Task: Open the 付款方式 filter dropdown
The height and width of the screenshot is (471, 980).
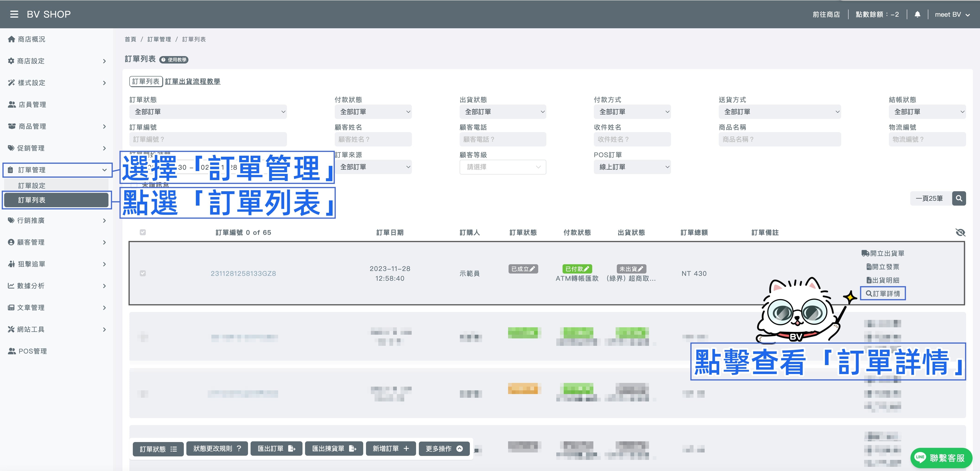Action: point(632,112)
